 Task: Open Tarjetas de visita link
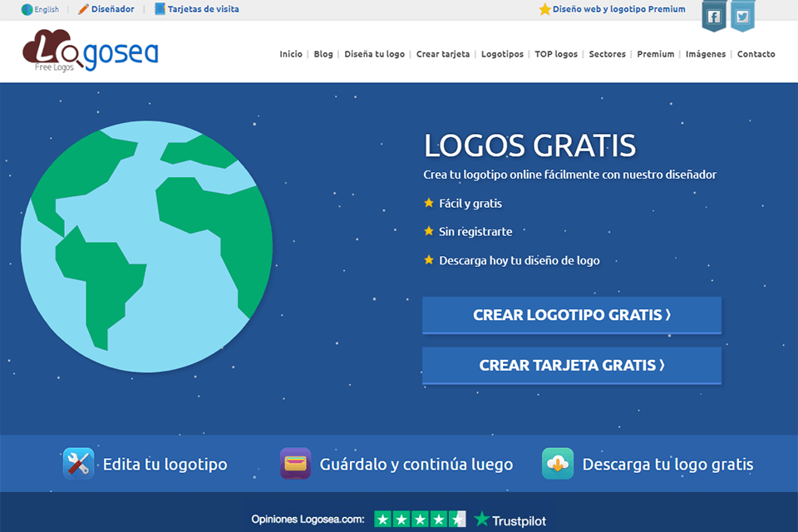pyautogui.click(x=203, y=9)
